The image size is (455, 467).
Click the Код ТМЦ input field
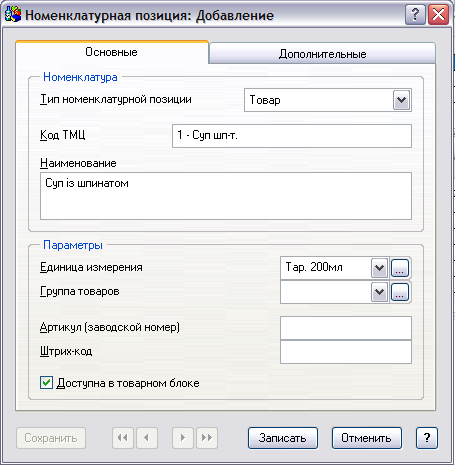click(292, 136)
